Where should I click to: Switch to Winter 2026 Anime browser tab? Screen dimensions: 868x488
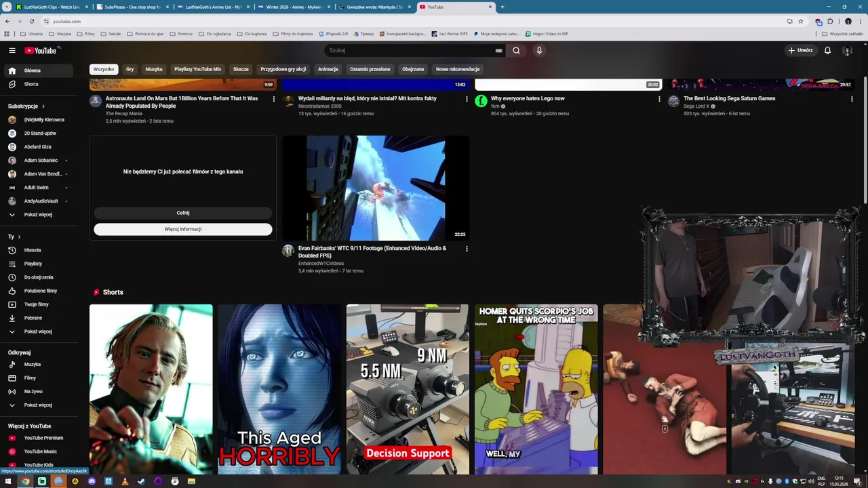pyautogui.click(x=294, y=7)
